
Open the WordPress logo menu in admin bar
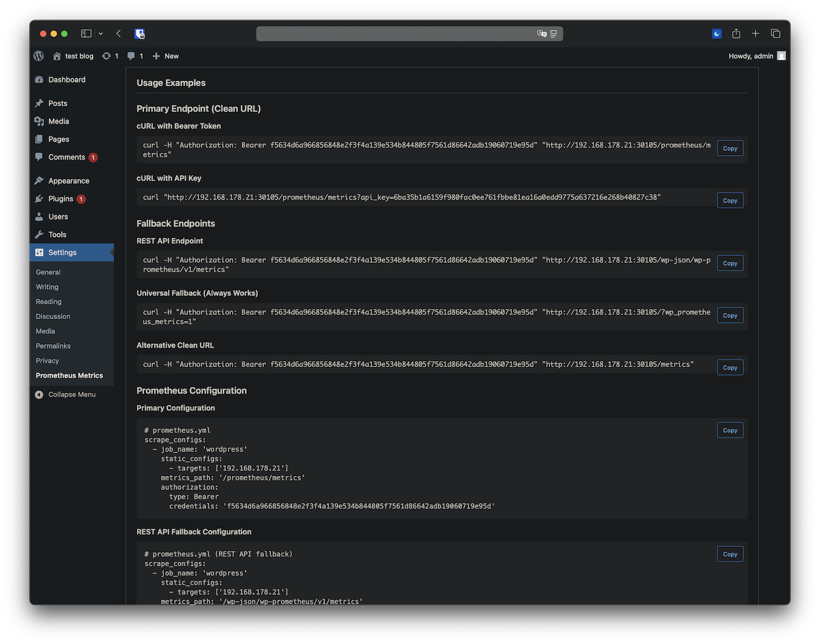tap(37, 56)
